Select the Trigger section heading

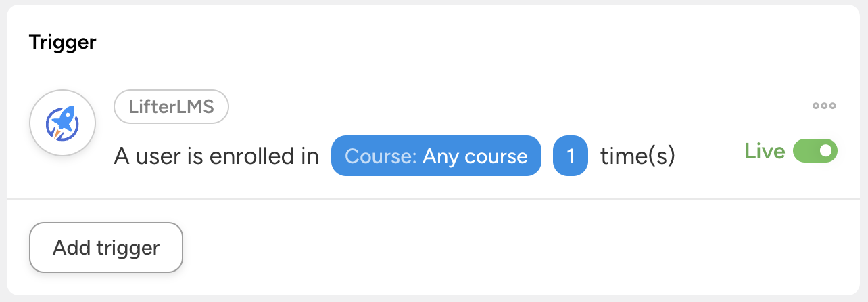tap(63, 43)
